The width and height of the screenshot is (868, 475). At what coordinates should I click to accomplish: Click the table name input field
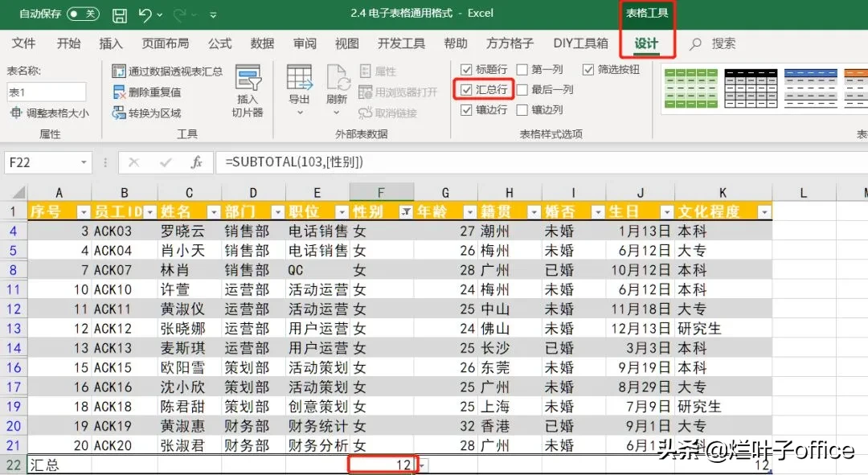(47, 92)
